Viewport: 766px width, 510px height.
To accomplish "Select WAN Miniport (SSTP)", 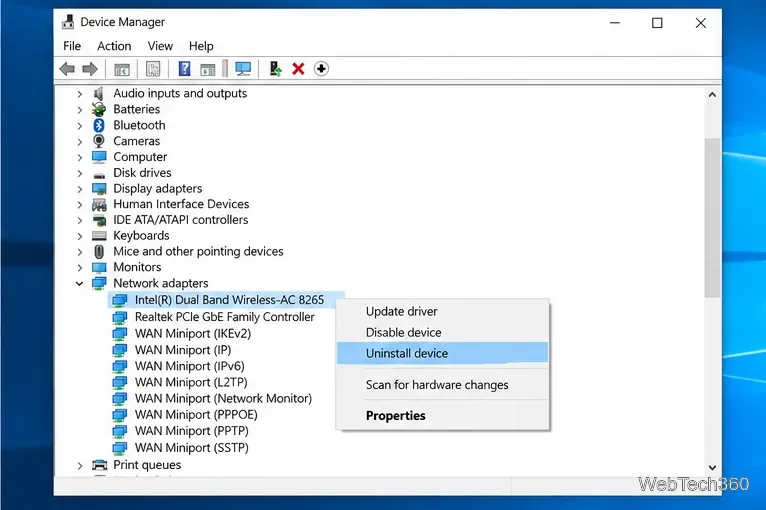I will click(192, 447).
